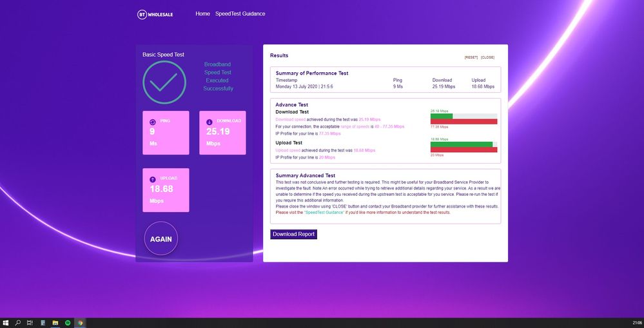Image resolution: width=644 pixels, height=328 pixels.
Task: Click the upload arrow icon in the Upload tile
Action: pyautogui.click(x=152, y=179)
